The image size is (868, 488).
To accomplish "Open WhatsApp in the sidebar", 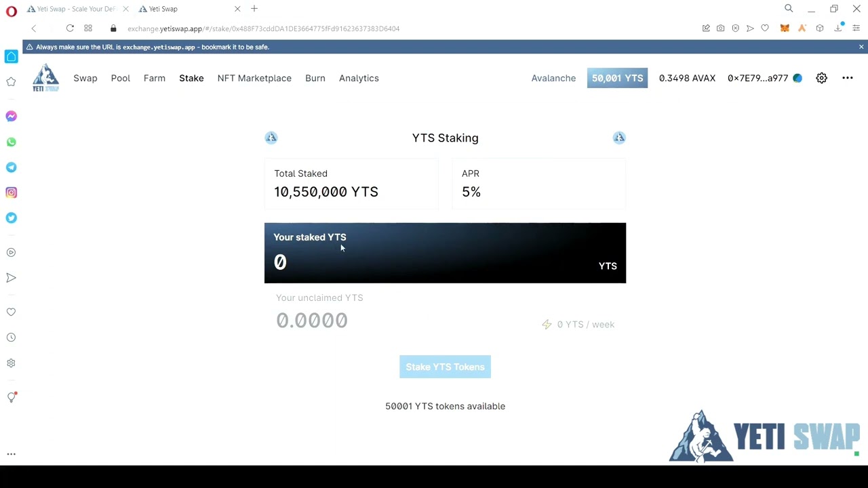I will (11, 142).
